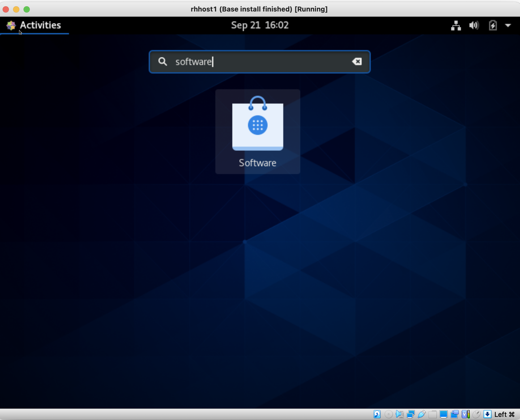Screen dimensions: 520x420
Task: Click VirtualBox audio settings icon
Action: click(399, 414)
